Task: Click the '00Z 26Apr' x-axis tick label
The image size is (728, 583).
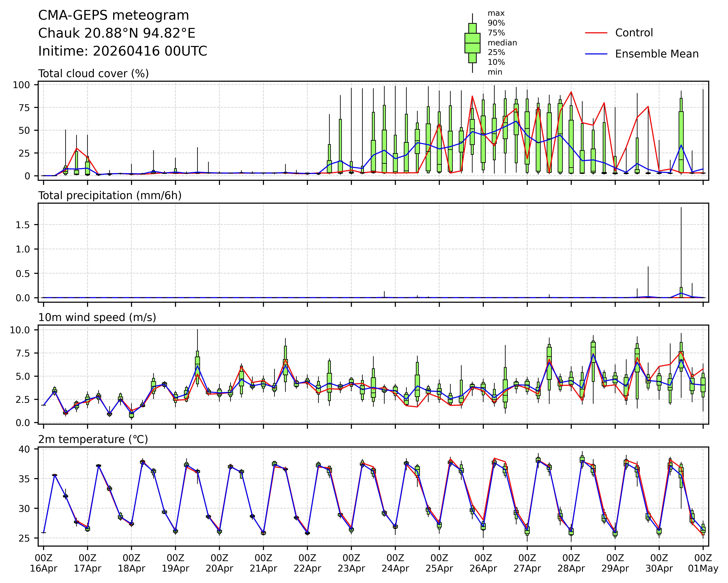Action: [x=483, y=563]
